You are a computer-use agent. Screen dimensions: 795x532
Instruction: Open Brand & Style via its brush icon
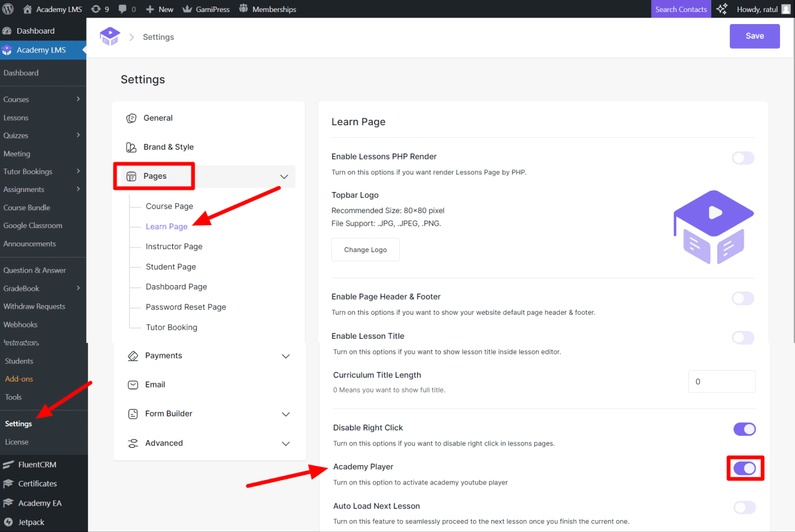tap(131, 147)
